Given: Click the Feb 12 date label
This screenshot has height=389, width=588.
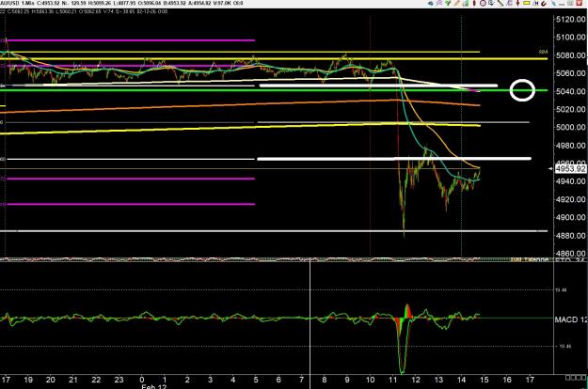Looking at the screenshot, I should tap(153, 386).
